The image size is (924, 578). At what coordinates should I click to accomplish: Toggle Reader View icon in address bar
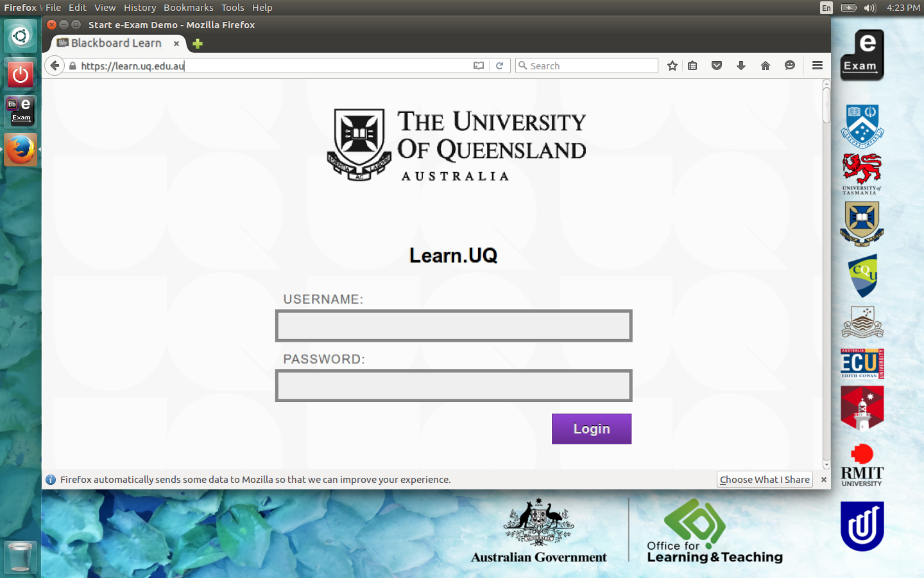(x=479, y=66)
